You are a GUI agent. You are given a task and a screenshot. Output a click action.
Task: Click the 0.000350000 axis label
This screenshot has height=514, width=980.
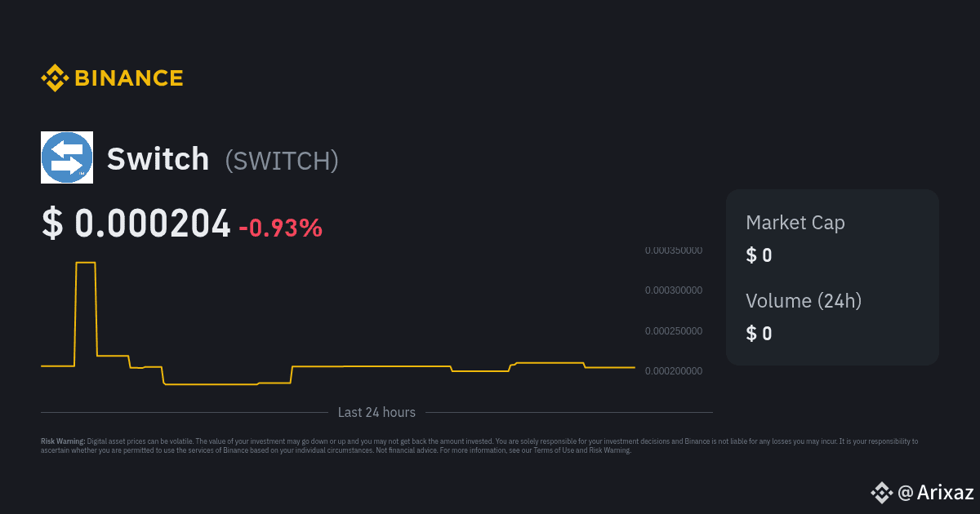673,250
